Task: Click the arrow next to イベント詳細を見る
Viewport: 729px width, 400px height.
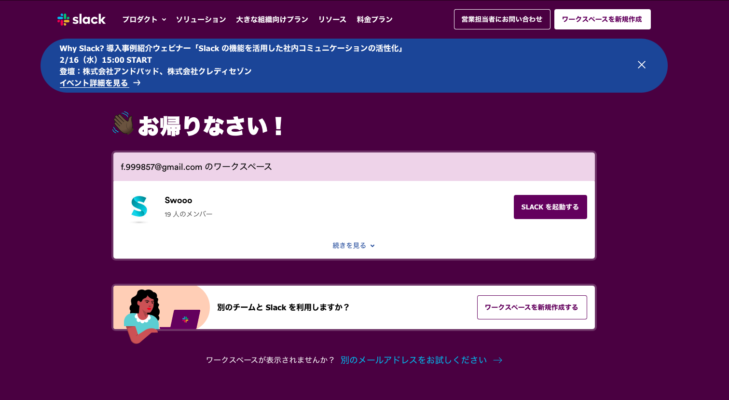Action: pos(137,83)
